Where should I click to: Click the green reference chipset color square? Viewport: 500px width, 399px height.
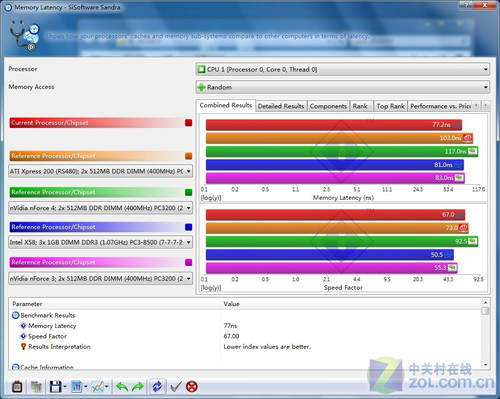189,192
